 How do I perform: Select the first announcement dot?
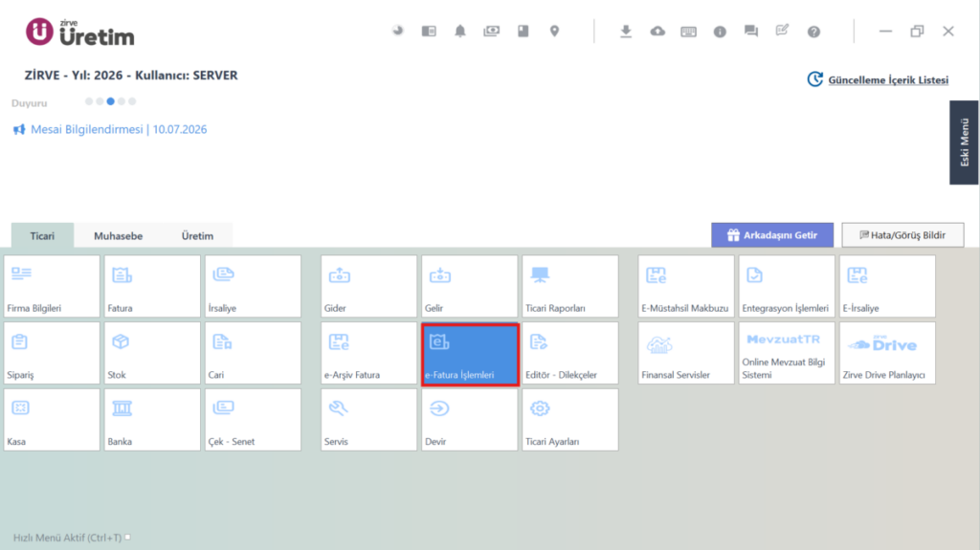tap(89, 101)
